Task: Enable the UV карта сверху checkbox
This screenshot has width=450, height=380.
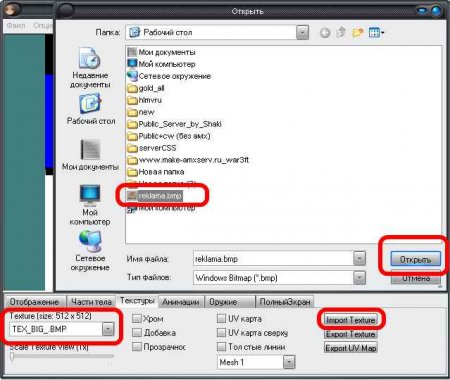Action: [221, 332]
